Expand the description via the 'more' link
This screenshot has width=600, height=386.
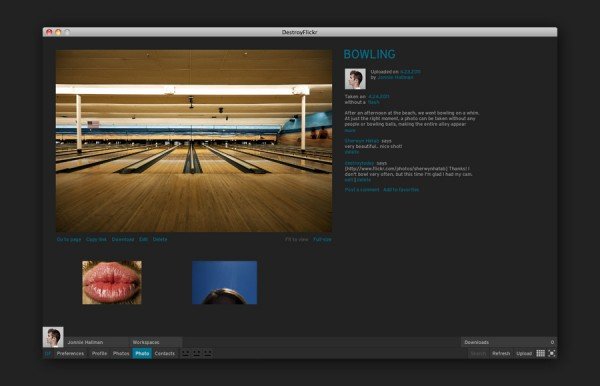(350, 130)
